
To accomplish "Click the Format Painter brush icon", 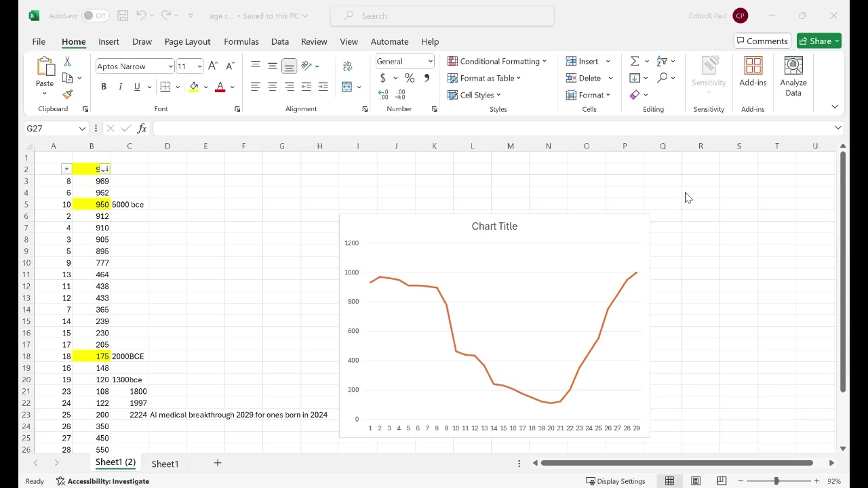I will pos(67,95).
